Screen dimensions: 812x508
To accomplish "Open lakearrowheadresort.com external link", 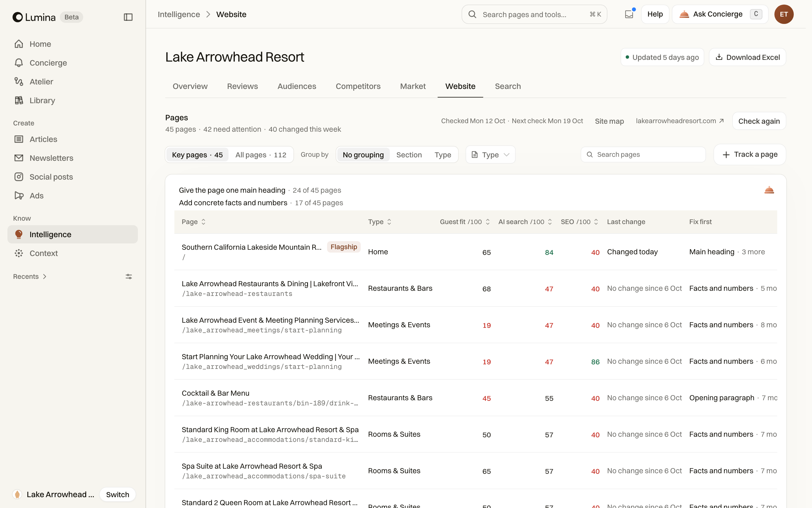I will pyautogui.click(x=680, y=121).
